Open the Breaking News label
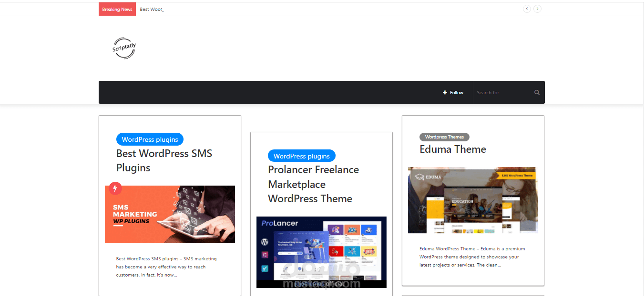 [x=117, y=9]
